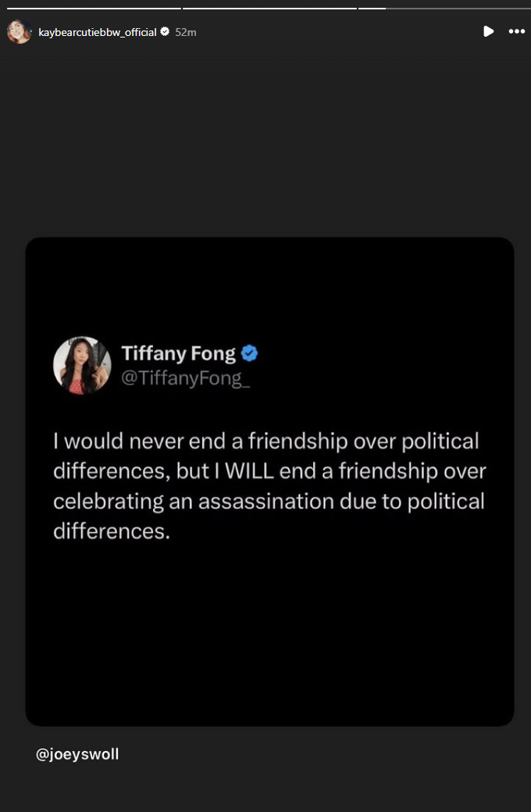This screenshot has width=531, height=812.
Task: Tap the @joeyswoll mention
Action: pyautogui.click(x=77, y=754)
